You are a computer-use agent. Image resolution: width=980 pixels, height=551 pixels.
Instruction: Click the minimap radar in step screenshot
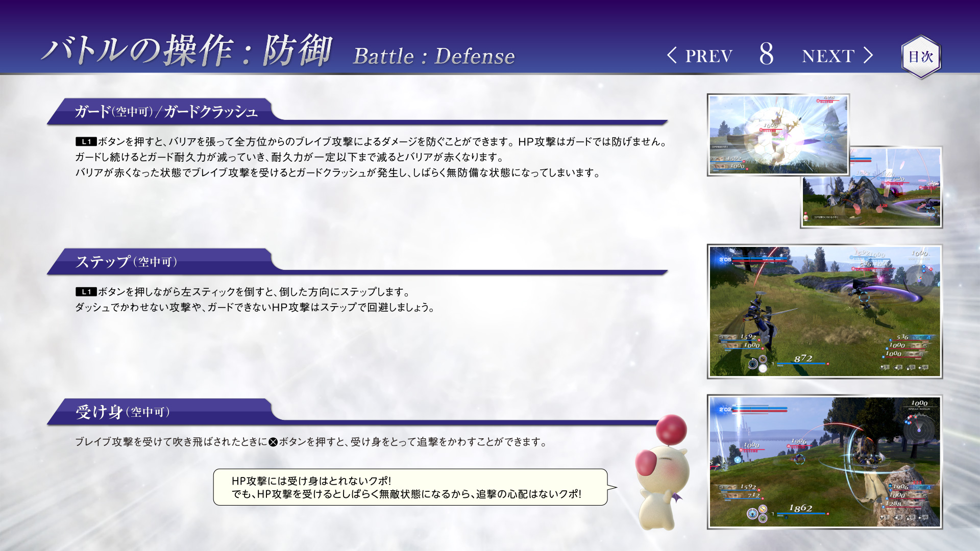click(921, 279)
